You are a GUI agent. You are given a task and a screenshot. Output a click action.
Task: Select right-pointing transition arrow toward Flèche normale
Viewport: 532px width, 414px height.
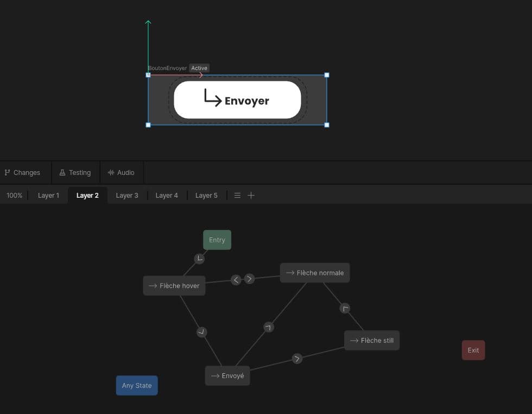[249, 279]
